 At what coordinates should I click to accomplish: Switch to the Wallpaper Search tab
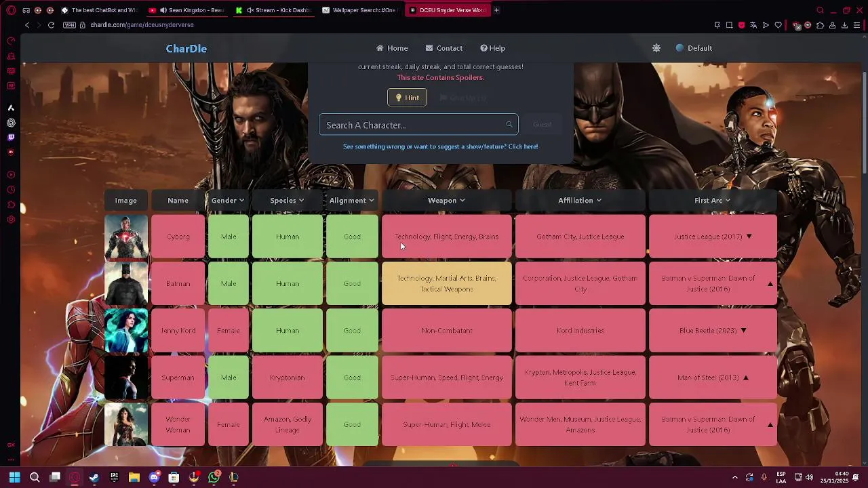click(359, 10)
